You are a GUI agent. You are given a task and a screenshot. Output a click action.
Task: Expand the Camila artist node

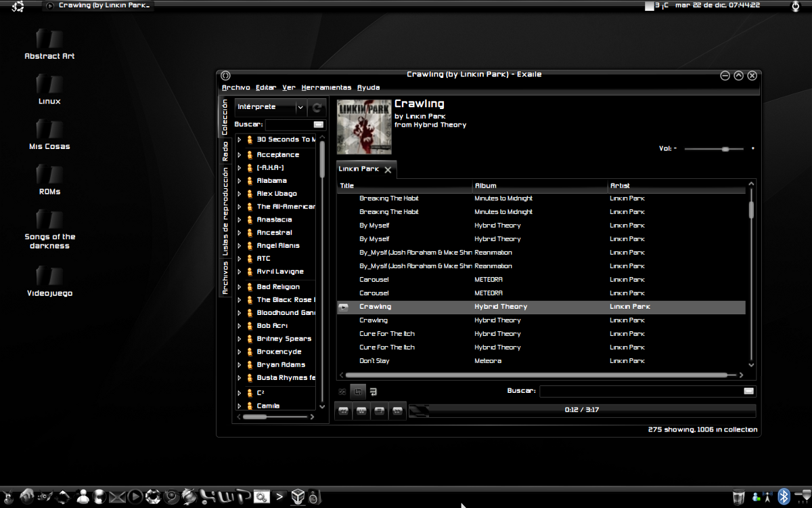[x=239, y=406]
